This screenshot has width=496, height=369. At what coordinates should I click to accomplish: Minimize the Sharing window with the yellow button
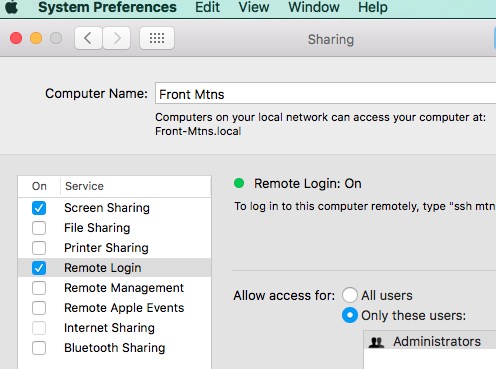click(x=36, y=38)
